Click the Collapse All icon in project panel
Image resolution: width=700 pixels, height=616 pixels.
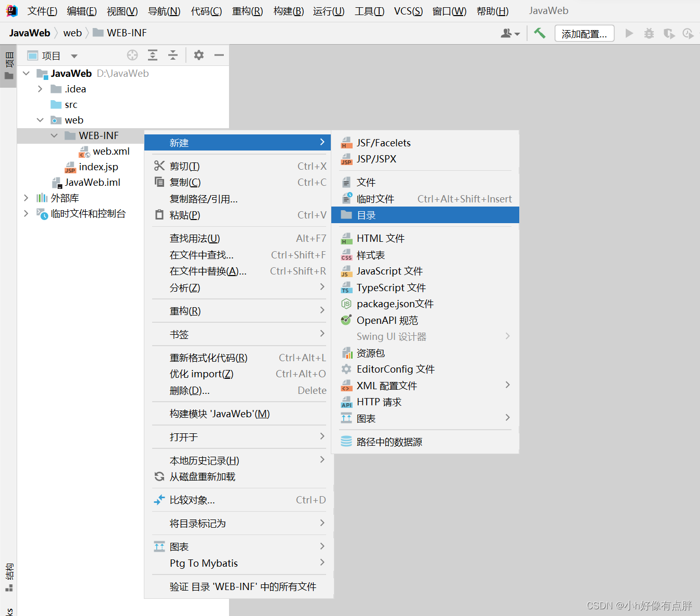tap(173, 55)
